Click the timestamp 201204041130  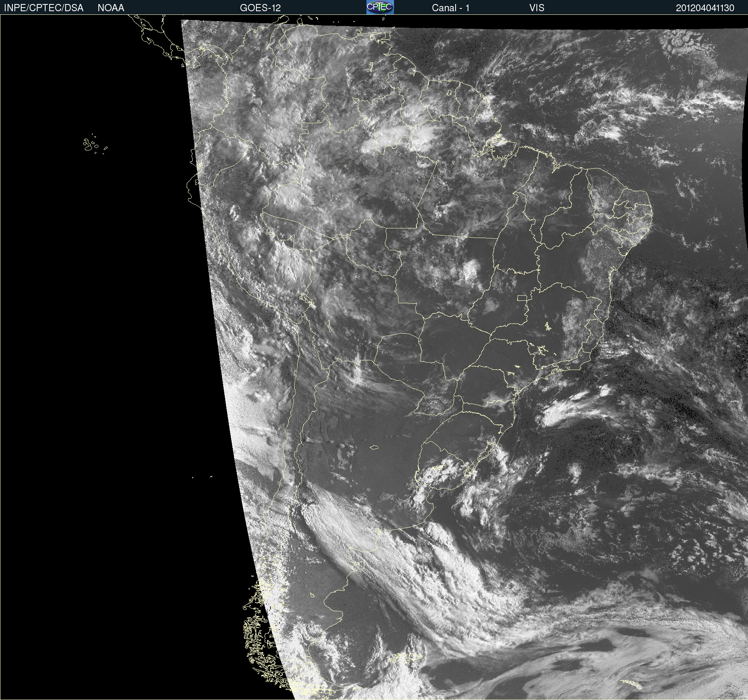pyautogui.click(x=705, y=8)
